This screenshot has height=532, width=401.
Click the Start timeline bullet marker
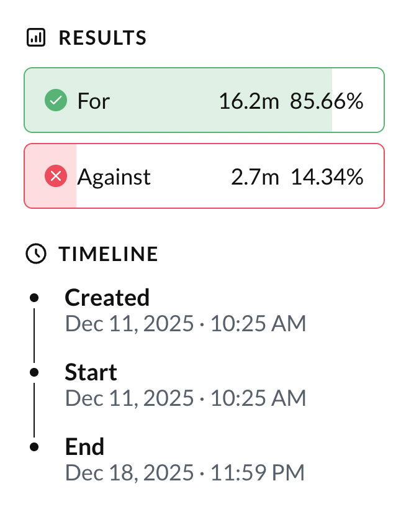coord(34,372)
